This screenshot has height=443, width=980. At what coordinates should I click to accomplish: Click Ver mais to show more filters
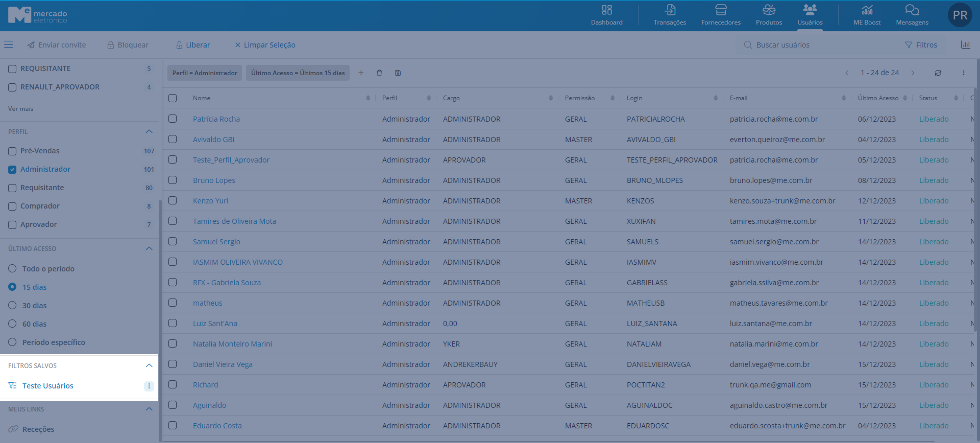(x=20, y=109)
